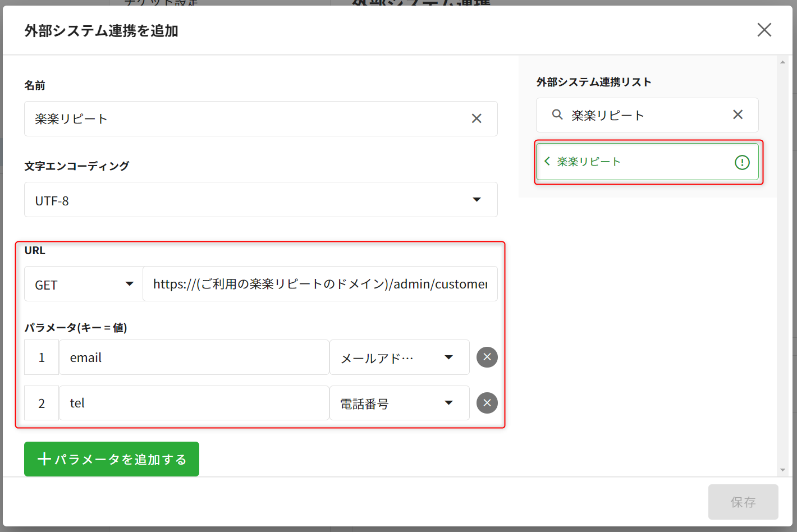Clear the 名前 field text
This screenshot has height=532, width=797.
[x=477, y=118]
